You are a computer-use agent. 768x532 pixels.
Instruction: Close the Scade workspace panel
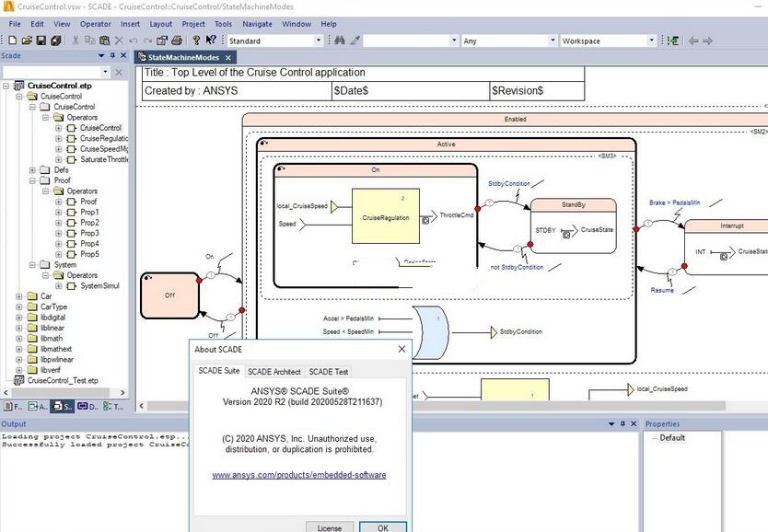coord(123,55)
